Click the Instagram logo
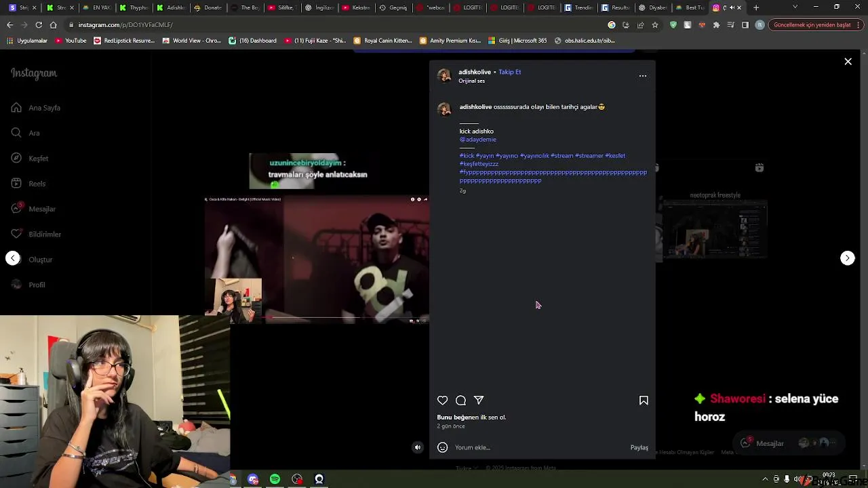 tap(34, 73)
